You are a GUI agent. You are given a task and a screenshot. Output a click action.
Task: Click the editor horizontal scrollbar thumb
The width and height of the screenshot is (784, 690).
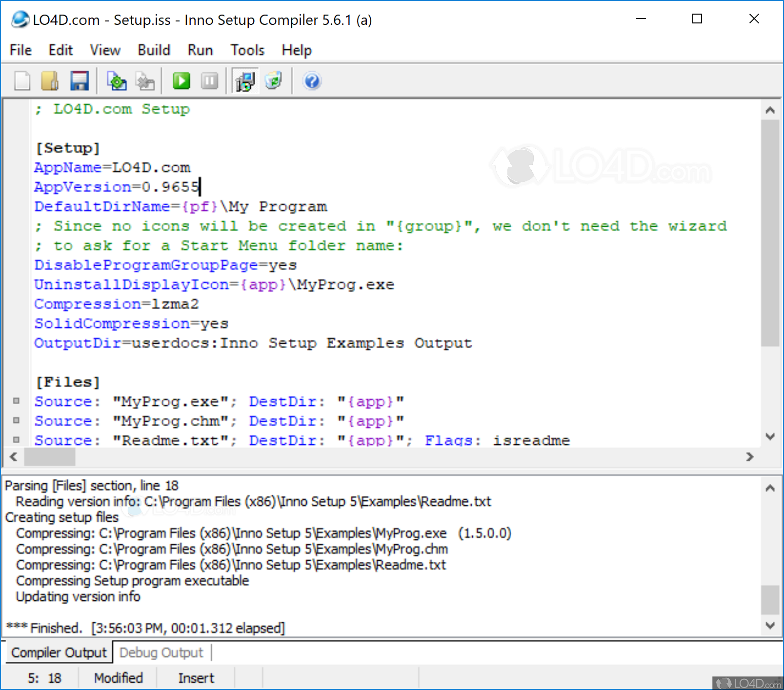[50, 457]
